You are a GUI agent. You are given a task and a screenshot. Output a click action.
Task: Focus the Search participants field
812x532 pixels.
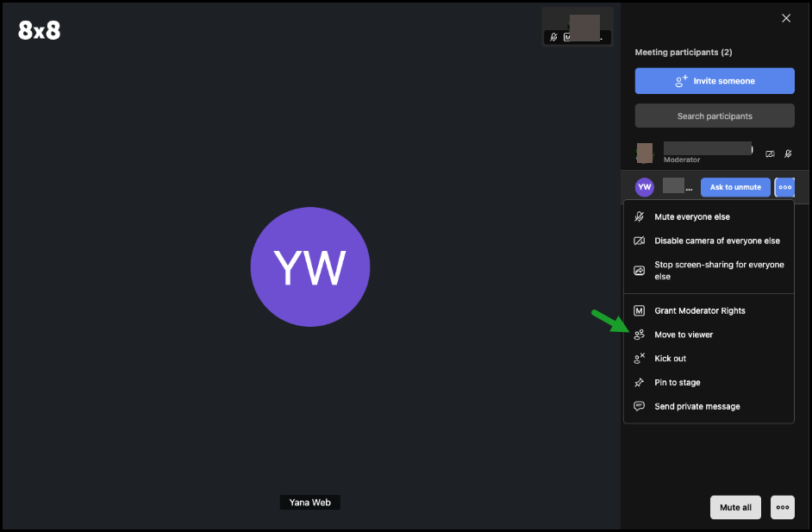[715, 116]
